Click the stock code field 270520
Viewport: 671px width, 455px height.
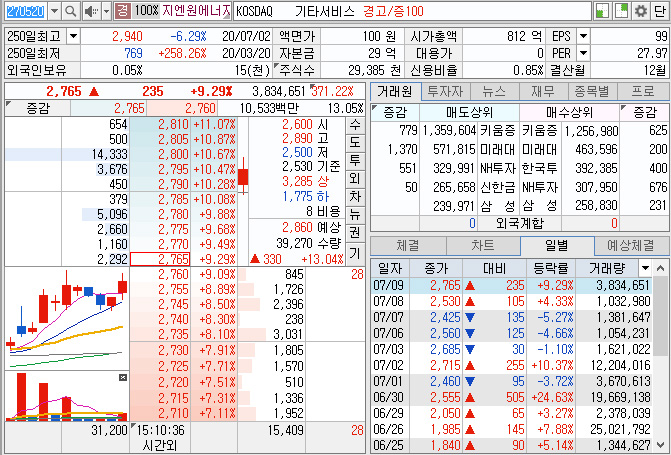coord(26,11)
